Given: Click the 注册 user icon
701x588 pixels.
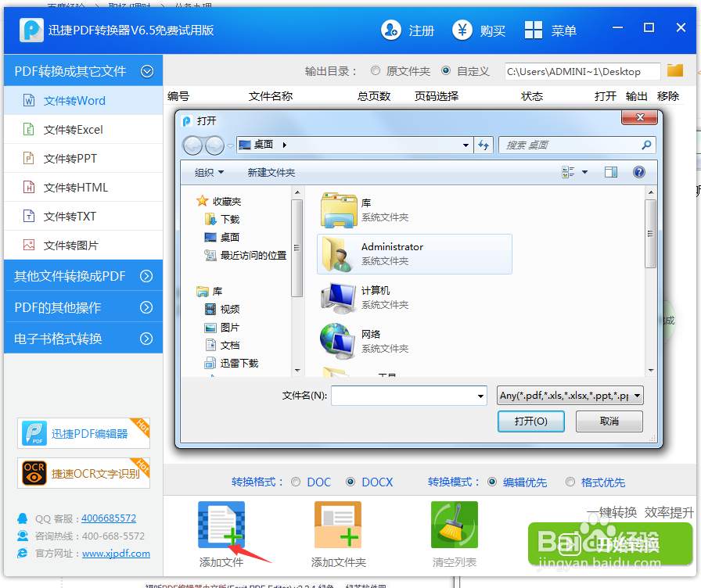Looking at the screenshot, I should [390, 30].
